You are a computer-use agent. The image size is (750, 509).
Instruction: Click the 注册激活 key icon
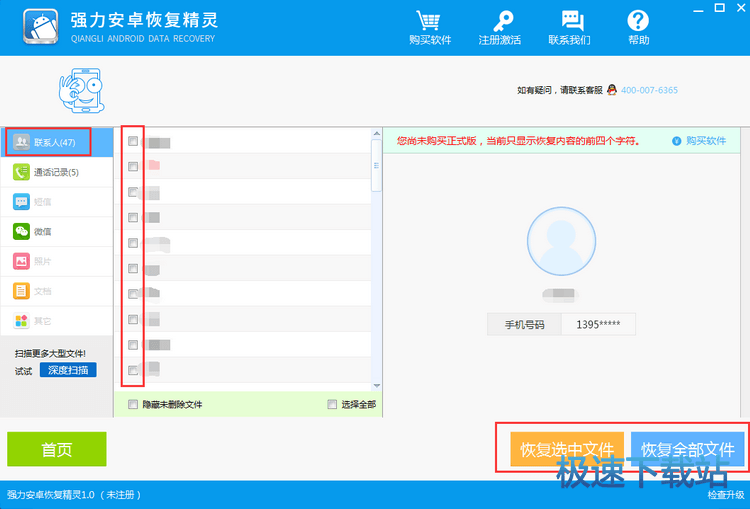(503, 21)
